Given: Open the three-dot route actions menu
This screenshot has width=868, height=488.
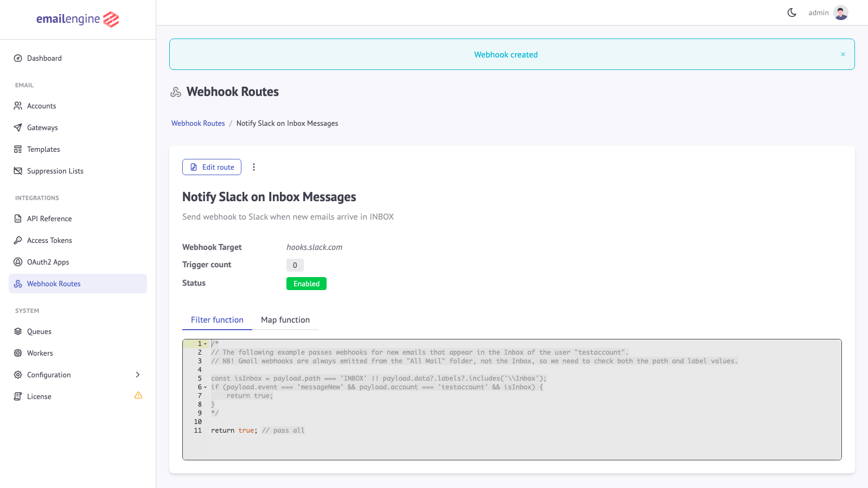Looking at the screenshot, I should point(254,167).
